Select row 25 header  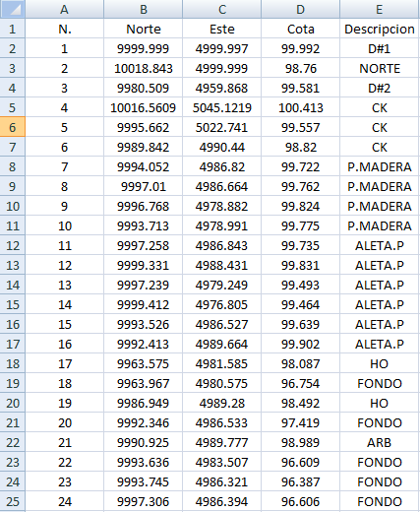tap(13, 501)
